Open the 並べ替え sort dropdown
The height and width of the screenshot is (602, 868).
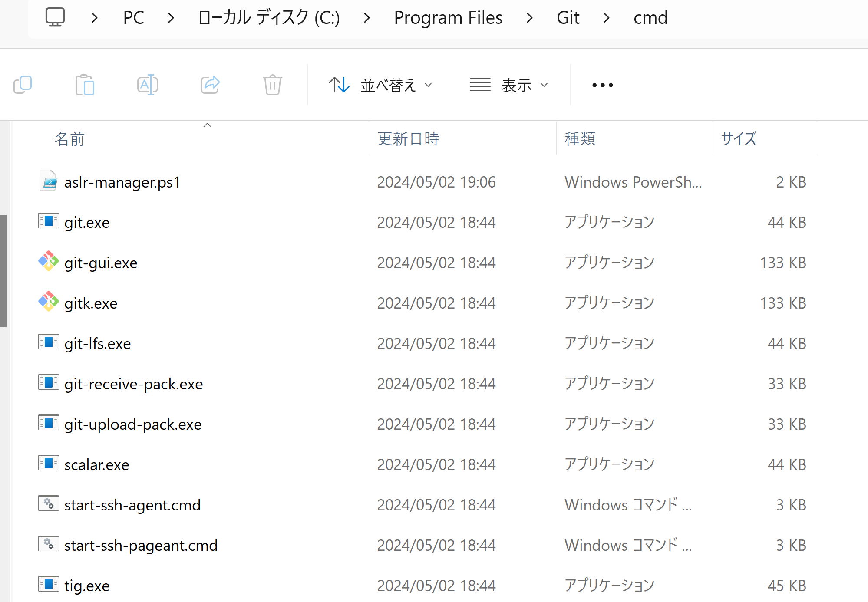pos(380,85)
